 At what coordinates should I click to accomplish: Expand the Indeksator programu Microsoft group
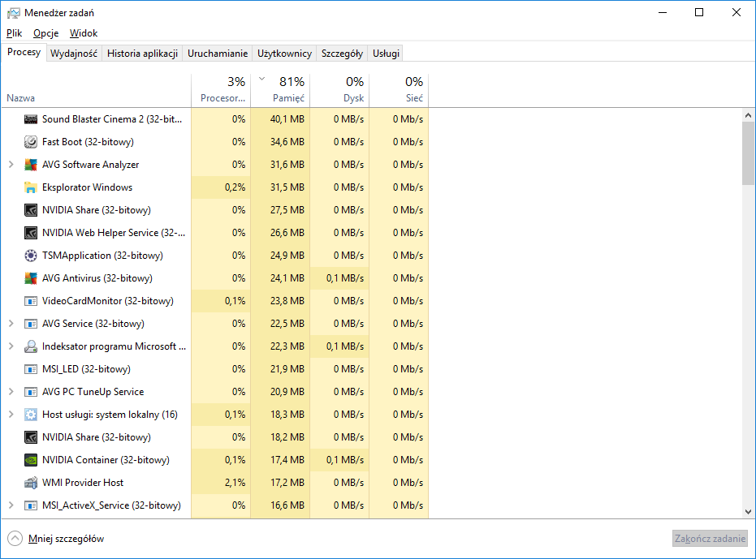(11, 346)
